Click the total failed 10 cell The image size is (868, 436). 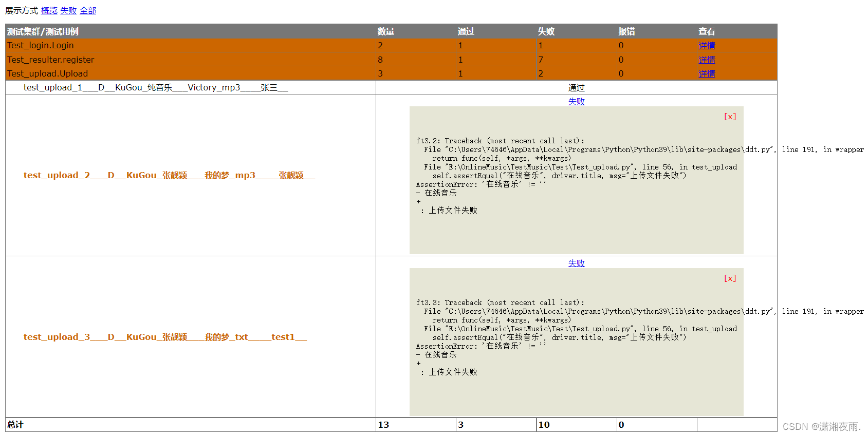577,425
